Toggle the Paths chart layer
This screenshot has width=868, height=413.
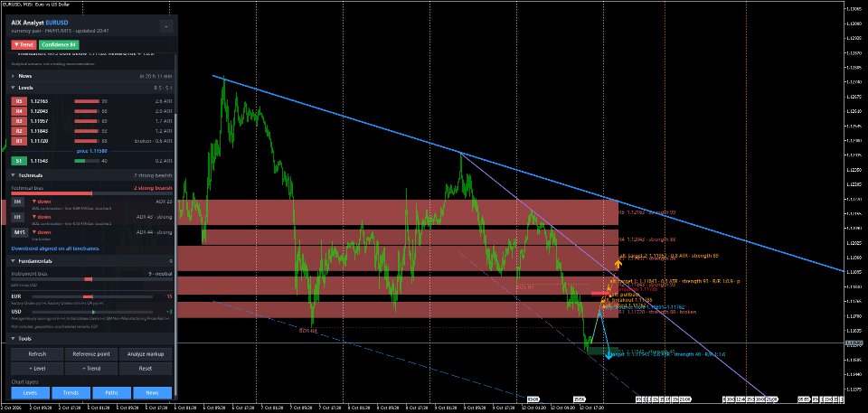[x=111, y=392]
